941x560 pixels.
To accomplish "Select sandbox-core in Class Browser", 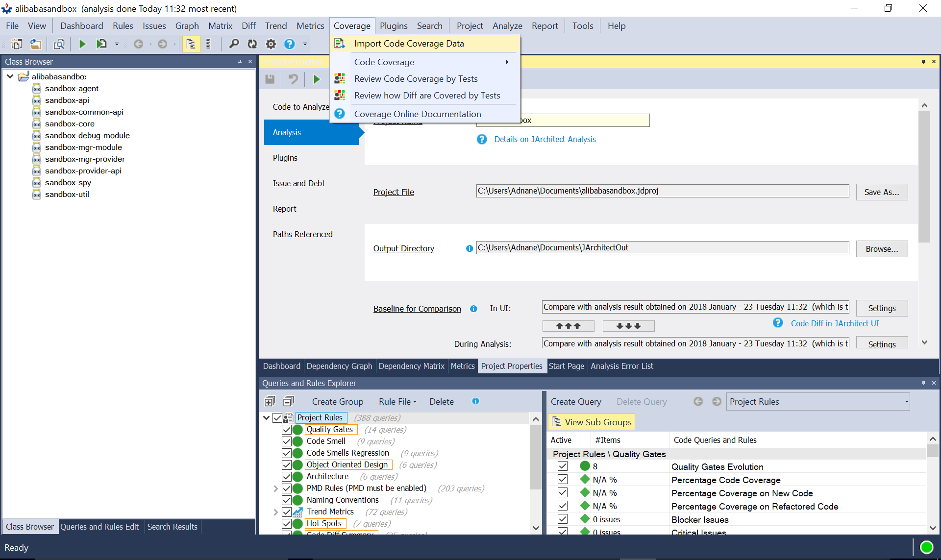I will [70, 124].
